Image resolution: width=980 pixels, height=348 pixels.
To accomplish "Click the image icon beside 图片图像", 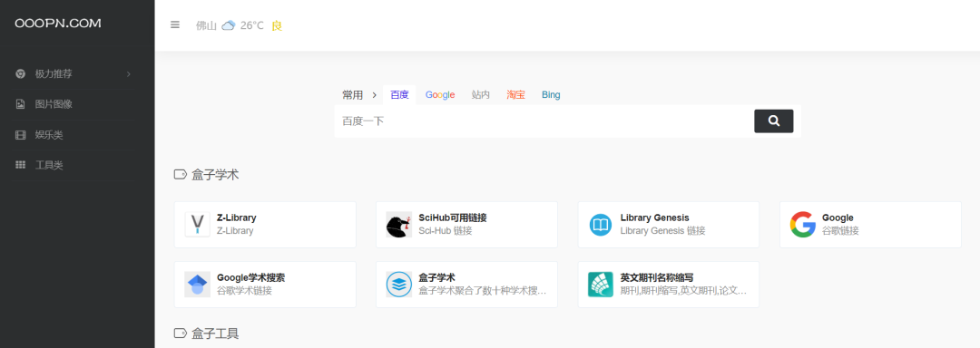I will click(20, 104).
